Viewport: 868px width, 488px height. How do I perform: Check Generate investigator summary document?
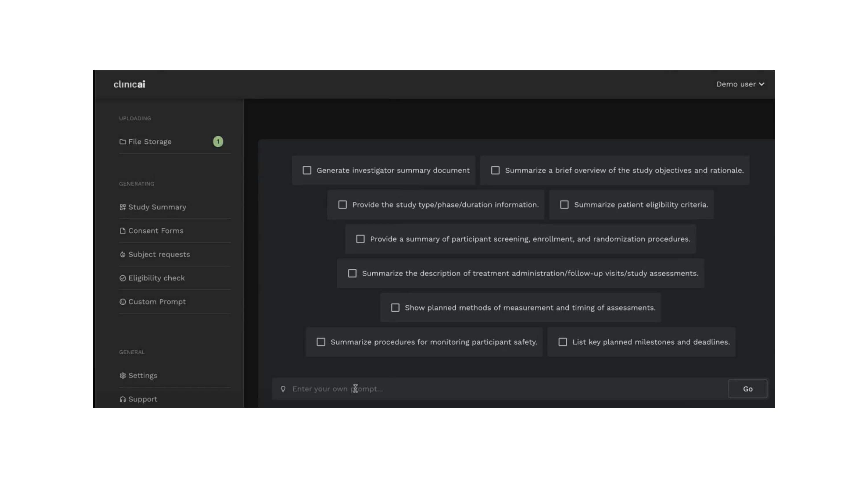click(x=307, y=170)
